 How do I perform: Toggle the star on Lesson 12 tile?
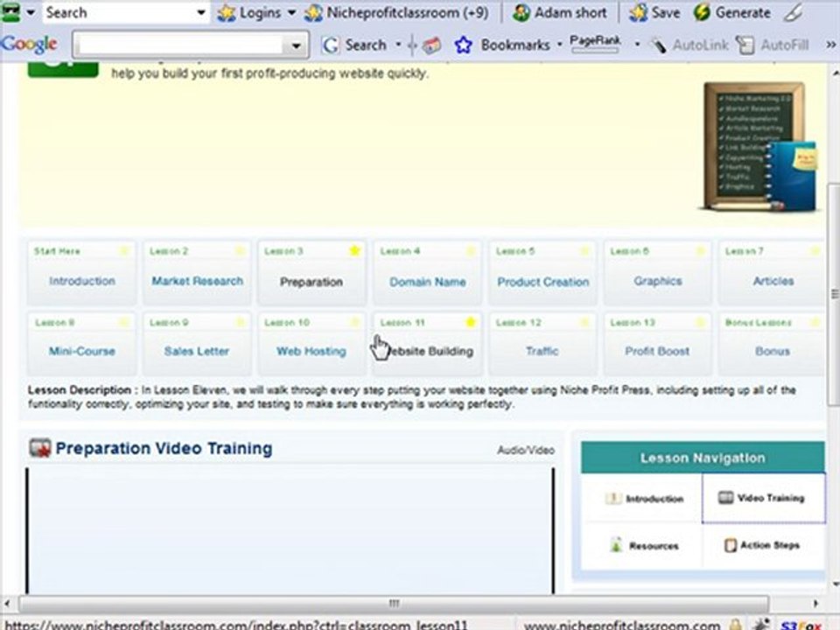(x=585, y=322)
